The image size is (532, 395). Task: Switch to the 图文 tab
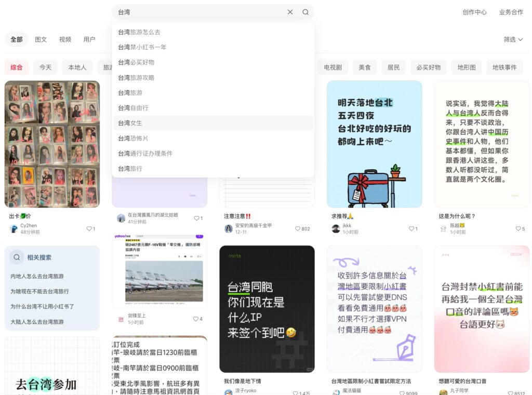click(41, 39)
